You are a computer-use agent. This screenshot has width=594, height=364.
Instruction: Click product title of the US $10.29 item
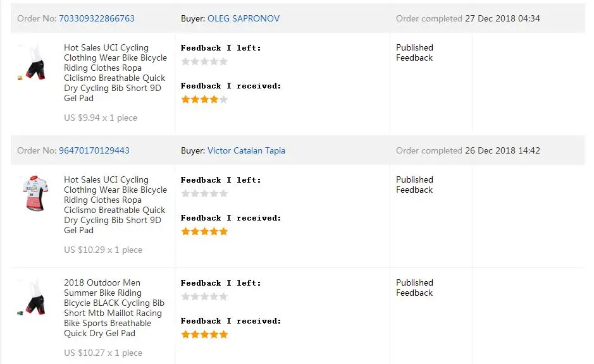115,205
